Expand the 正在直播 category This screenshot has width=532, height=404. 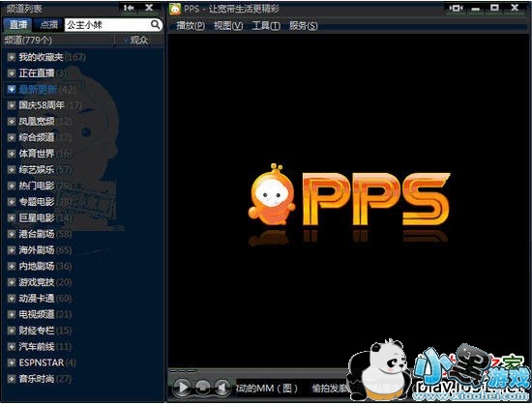click(x=12, y=72)
